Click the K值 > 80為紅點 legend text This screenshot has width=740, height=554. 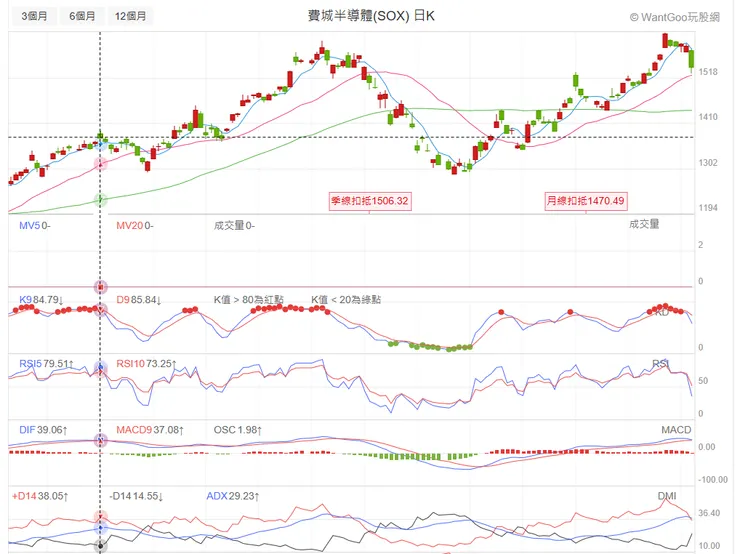(x=249, y=300)
